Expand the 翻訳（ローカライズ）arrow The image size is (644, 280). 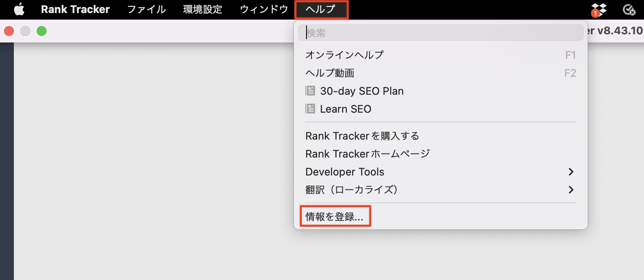tap(571, 190)
